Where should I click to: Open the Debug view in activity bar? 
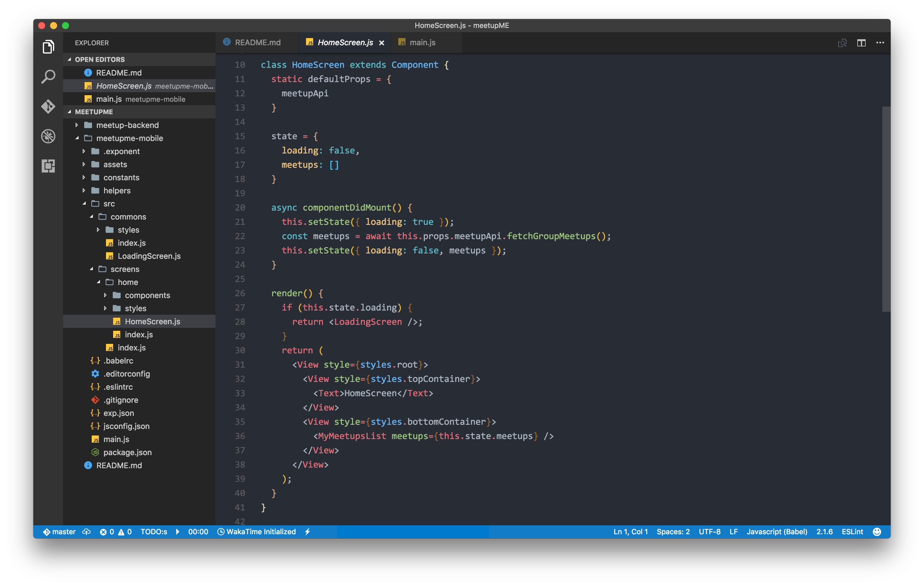click(48, 136)
